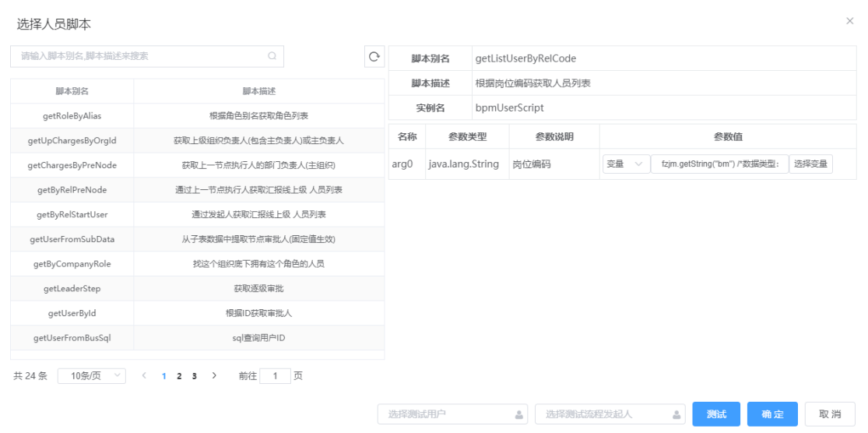Click the magnifier icon in the script search field
This screenshot has width=868, height=433.
coord(272,56)
